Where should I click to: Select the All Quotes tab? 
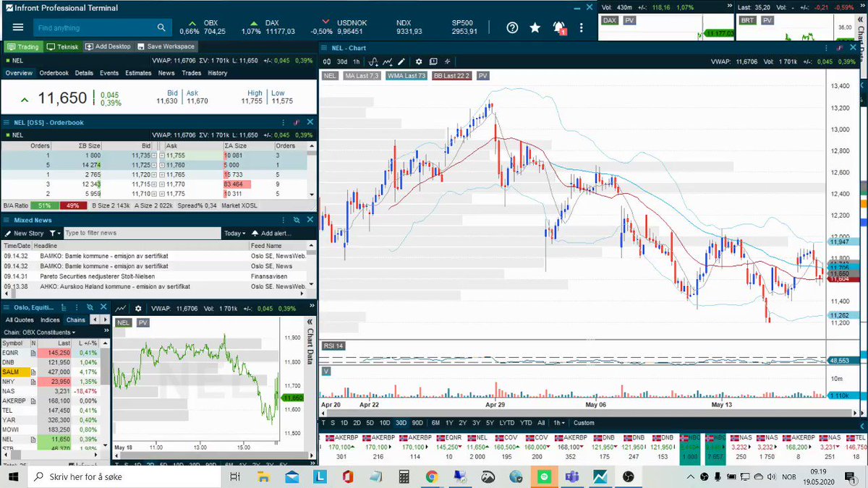click(20, 320)
